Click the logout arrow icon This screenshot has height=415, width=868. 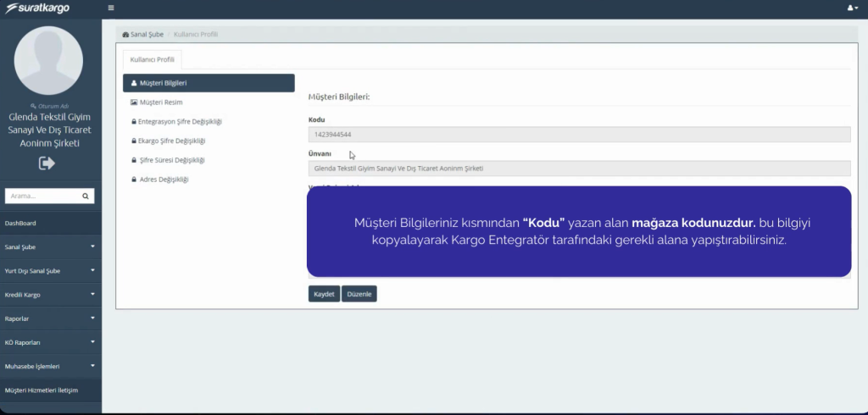coord(47,163)
